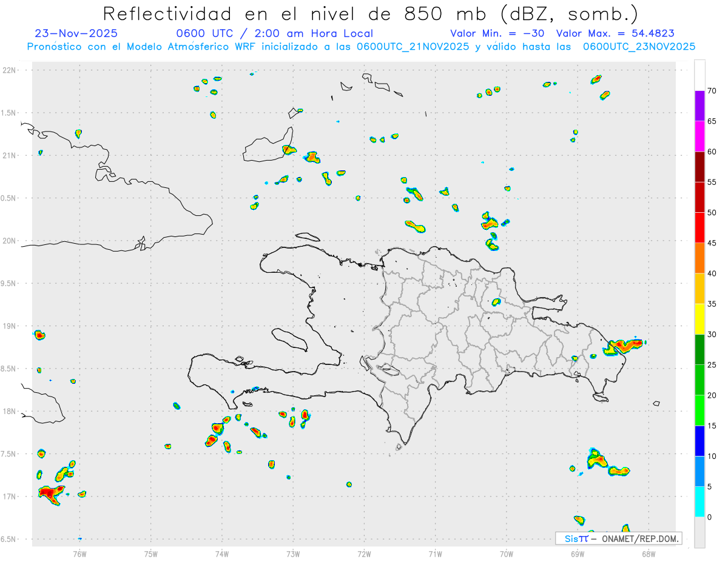Pick the gold 35–40 dBZ color swatch
The height and width of the screenshot is (562, 728).
699,289
